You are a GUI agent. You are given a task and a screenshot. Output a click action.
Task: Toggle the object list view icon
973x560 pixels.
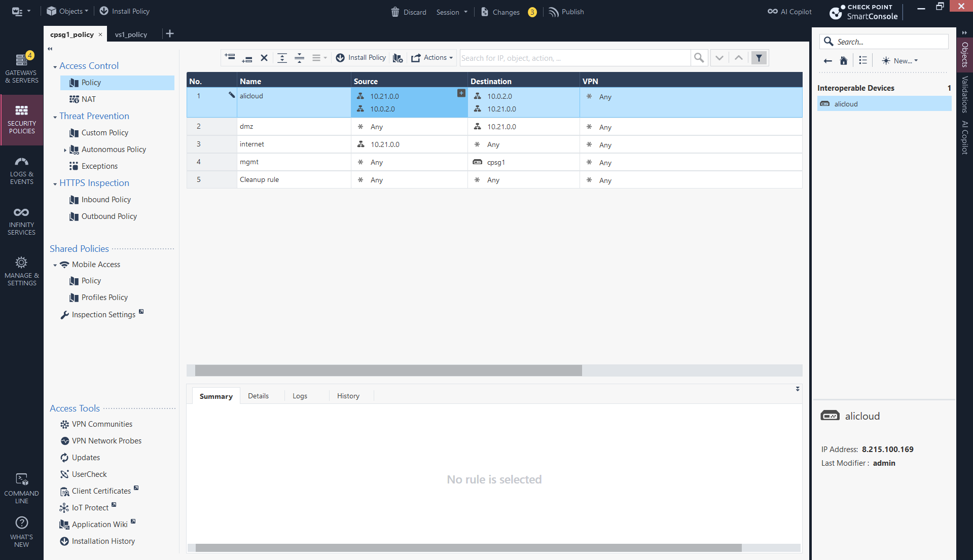(x=863, y=61)
